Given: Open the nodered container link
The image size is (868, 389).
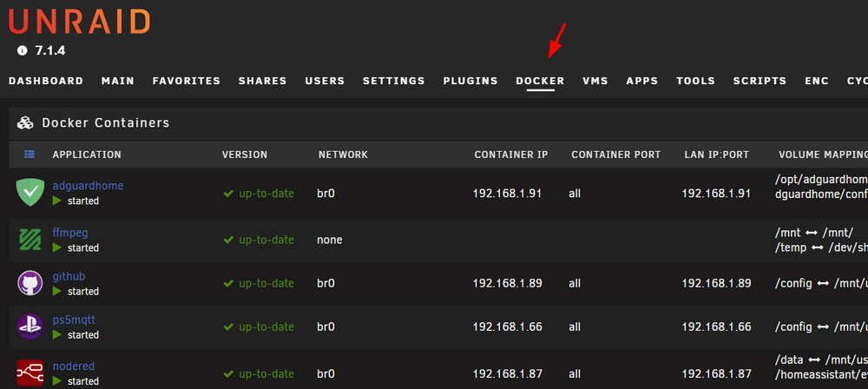Looking at the screenshot, I should coord(74,366).
